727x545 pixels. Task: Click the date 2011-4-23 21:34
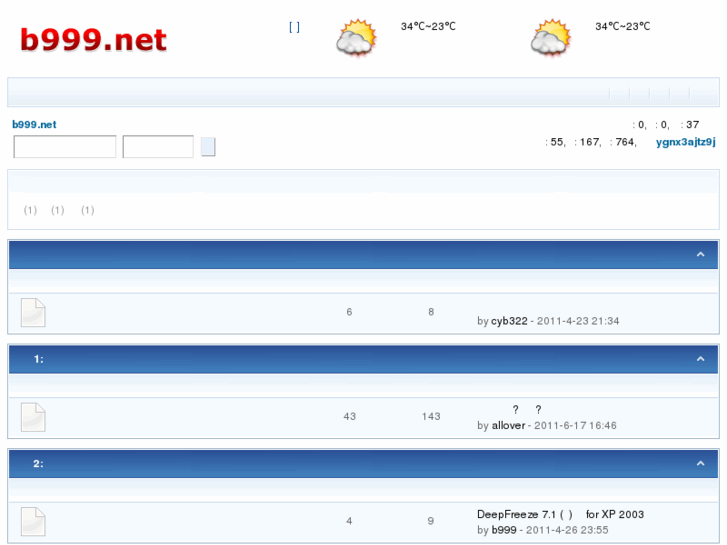click(x=578, y=321)
